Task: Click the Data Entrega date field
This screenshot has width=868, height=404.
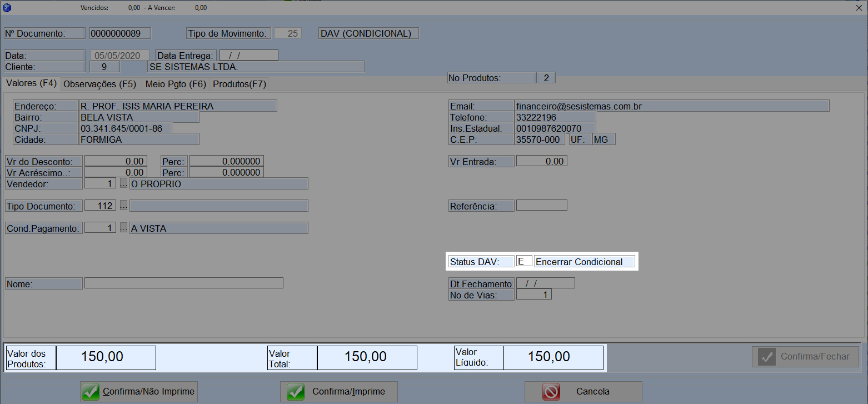Action: (248, 56)
